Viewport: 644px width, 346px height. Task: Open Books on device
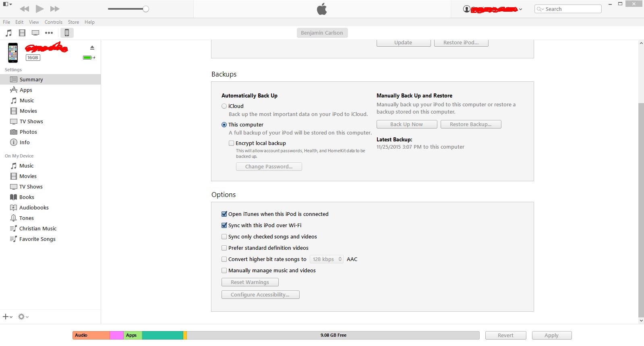click(x=50, y=197)
